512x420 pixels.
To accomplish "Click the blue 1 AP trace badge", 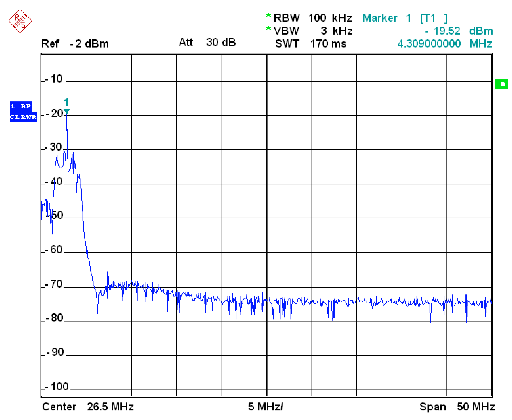I will point(21,106).
